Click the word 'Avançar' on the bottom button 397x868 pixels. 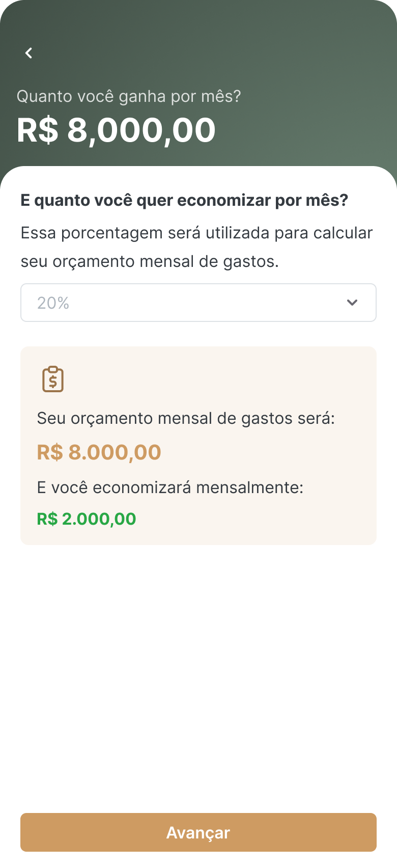[x=198, y=832]
